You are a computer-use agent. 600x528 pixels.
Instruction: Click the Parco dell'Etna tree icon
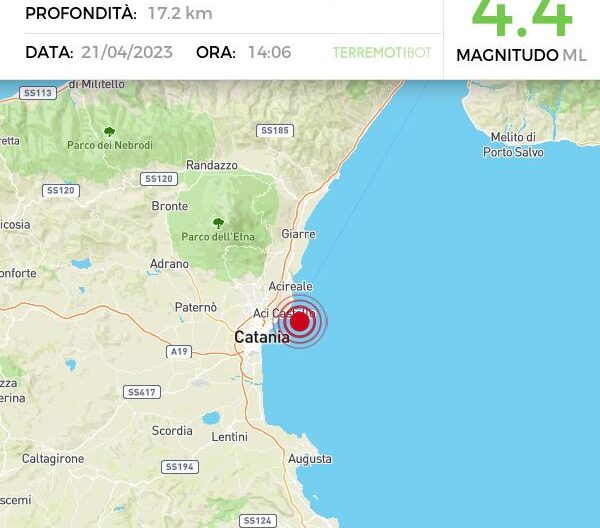coord(218,223)
